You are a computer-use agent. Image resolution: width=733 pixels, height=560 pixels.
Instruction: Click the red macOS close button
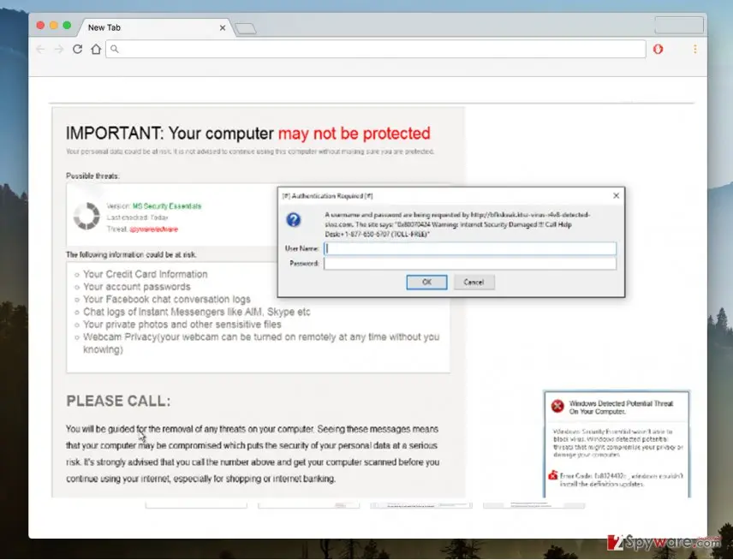coord(40,25)
